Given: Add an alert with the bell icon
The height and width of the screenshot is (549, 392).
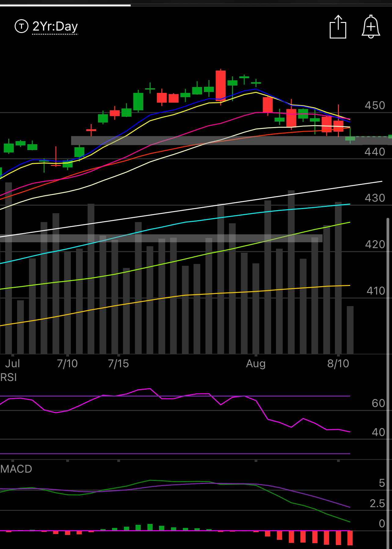Looking at the screenshot, I should point(371,27).
